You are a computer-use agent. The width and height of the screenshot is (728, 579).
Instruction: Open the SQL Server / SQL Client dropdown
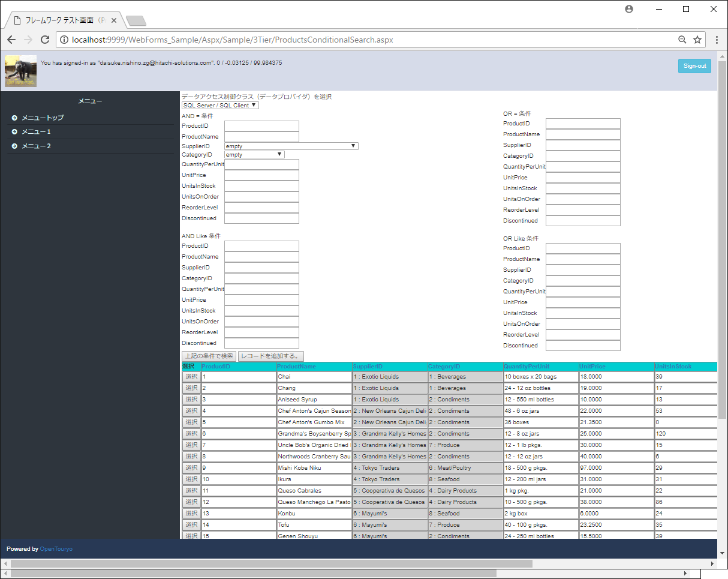coord(220,106)
